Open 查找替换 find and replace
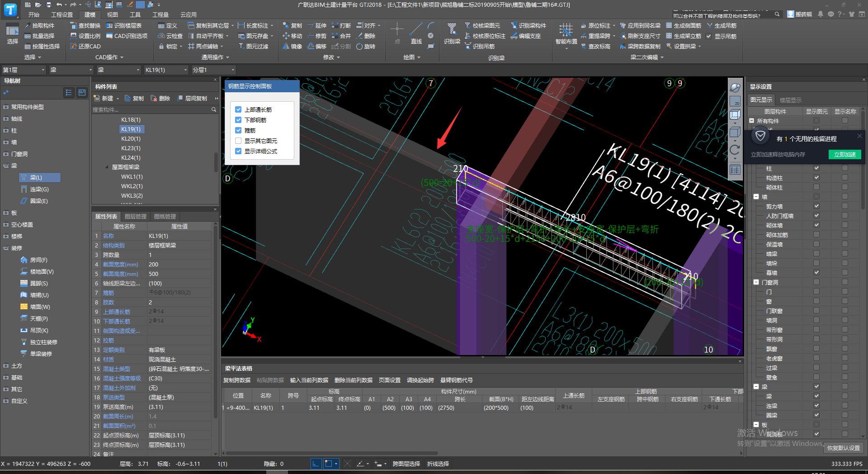 coord(85,26)
